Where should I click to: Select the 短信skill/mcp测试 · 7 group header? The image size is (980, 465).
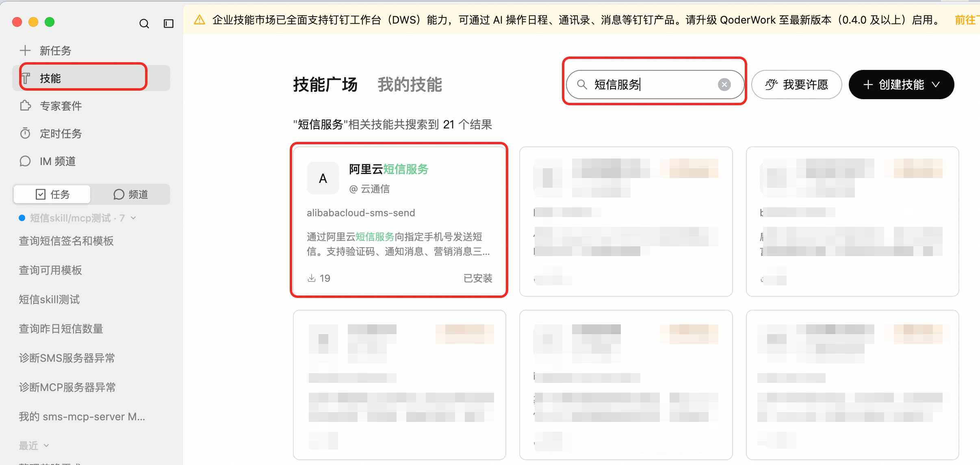(77, 218)
